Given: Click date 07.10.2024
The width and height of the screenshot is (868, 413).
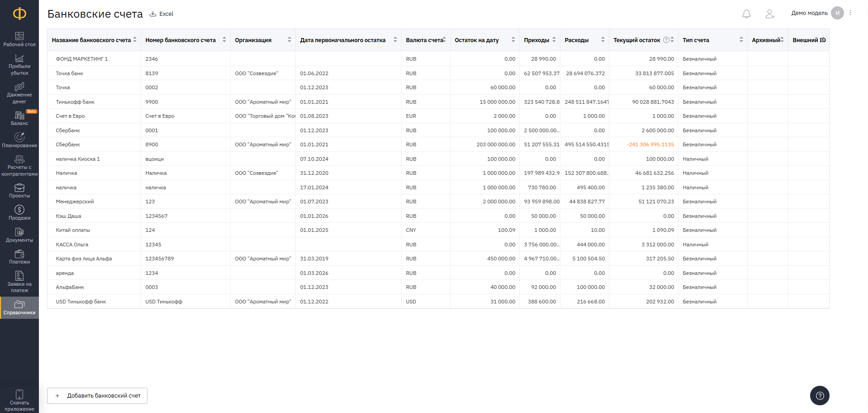Looking at the screenshot, I should coord(314,159).
